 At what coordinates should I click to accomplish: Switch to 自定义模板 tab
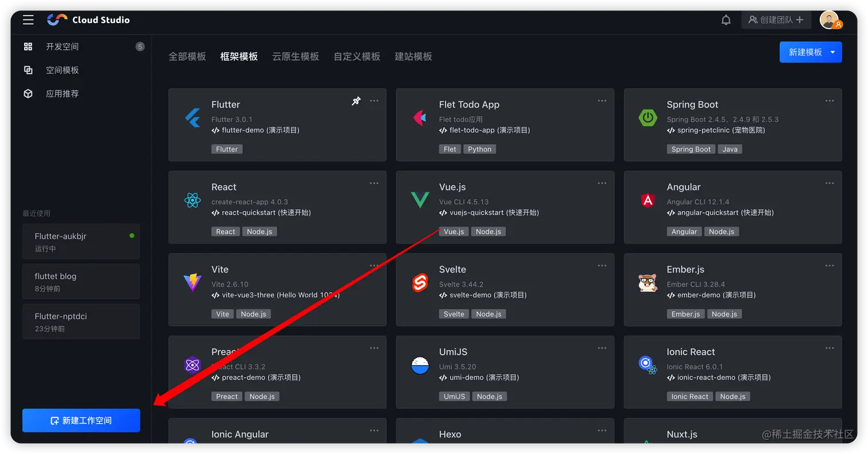[x=357, y=56]
